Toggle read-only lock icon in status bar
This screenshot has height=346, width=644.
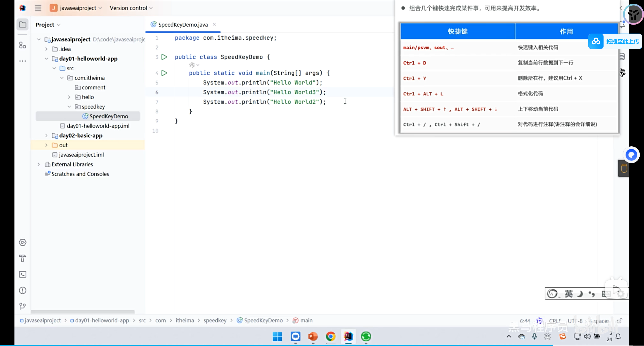(619, 321)
